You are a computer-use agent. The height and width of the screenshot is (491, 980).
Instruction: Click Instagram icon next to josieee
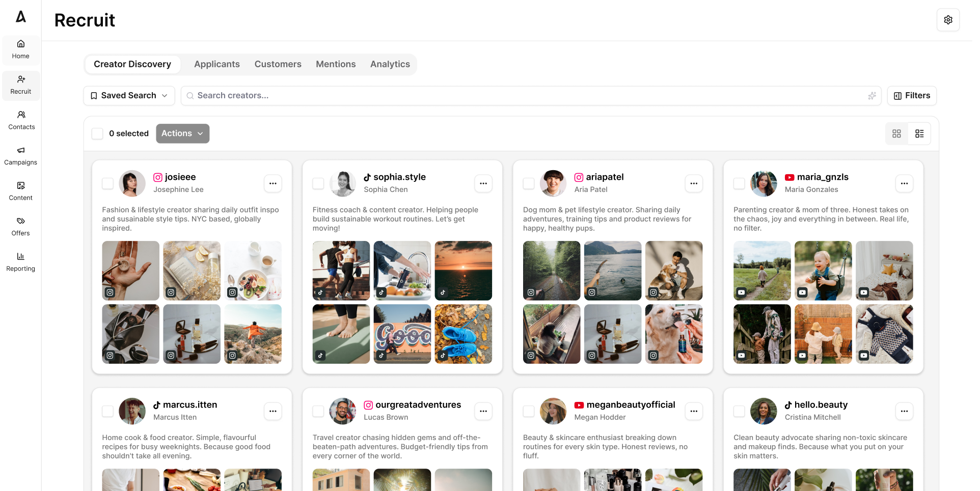pos(158,177)
